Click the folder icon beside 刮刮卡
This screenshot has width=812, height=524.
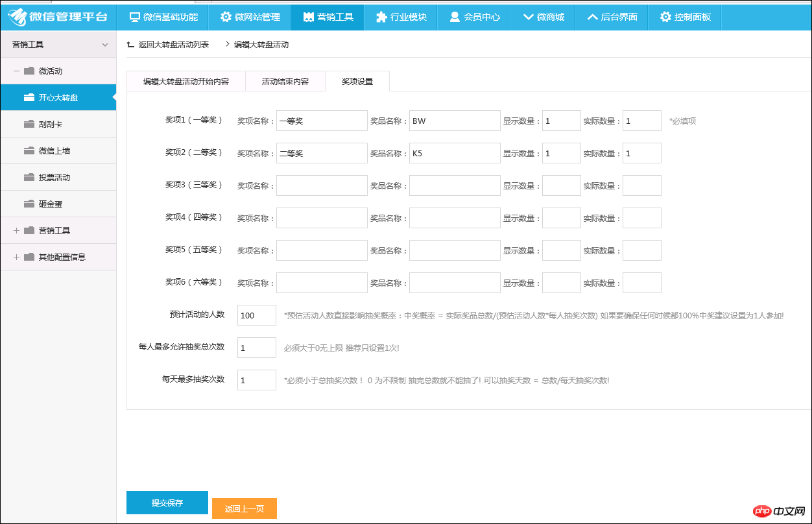29,124
